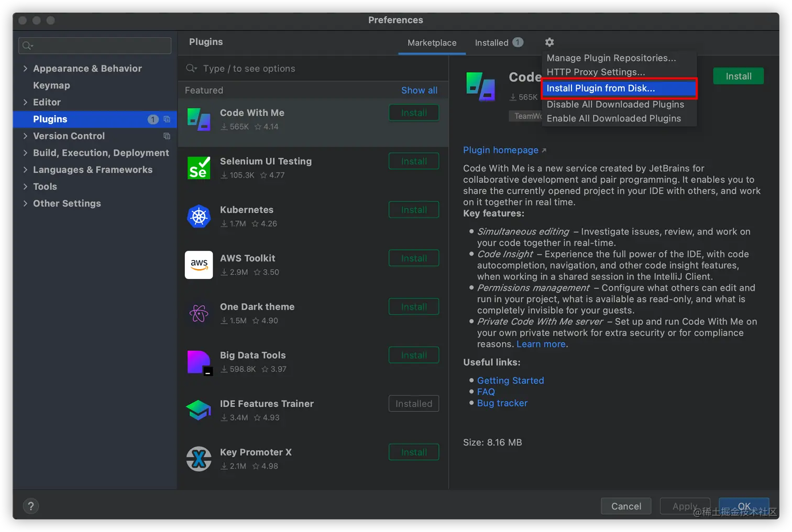792x532 pixels.
Task: Expand the Tools section
Action: pyautogui.click(x=25, y=186)
